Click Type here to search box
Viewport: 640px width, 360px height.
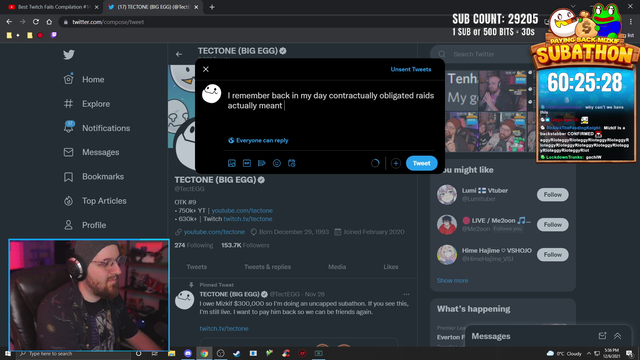73,353
